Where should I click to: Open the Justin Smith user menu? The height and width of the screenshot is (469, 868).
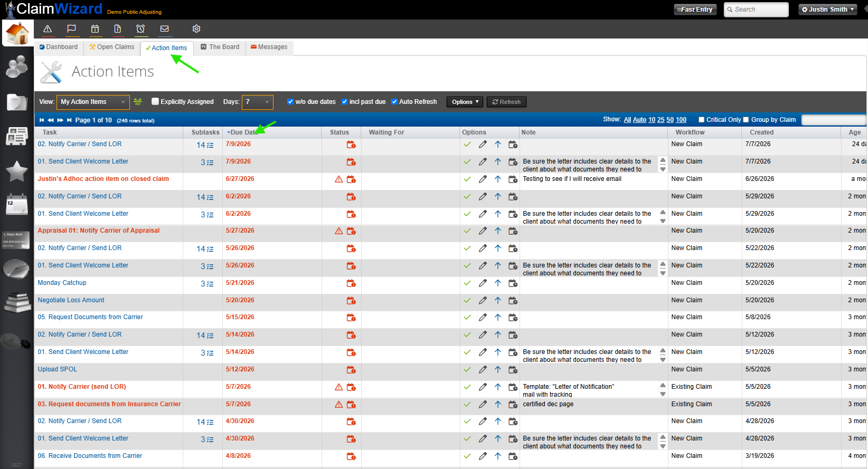[x=827, y=9]
